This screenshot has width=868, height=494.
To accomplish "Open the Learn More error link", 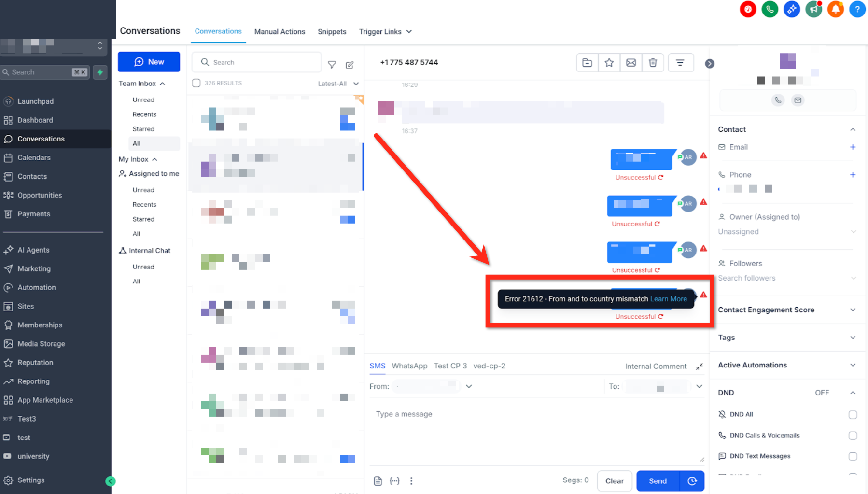I will point(668,299).
